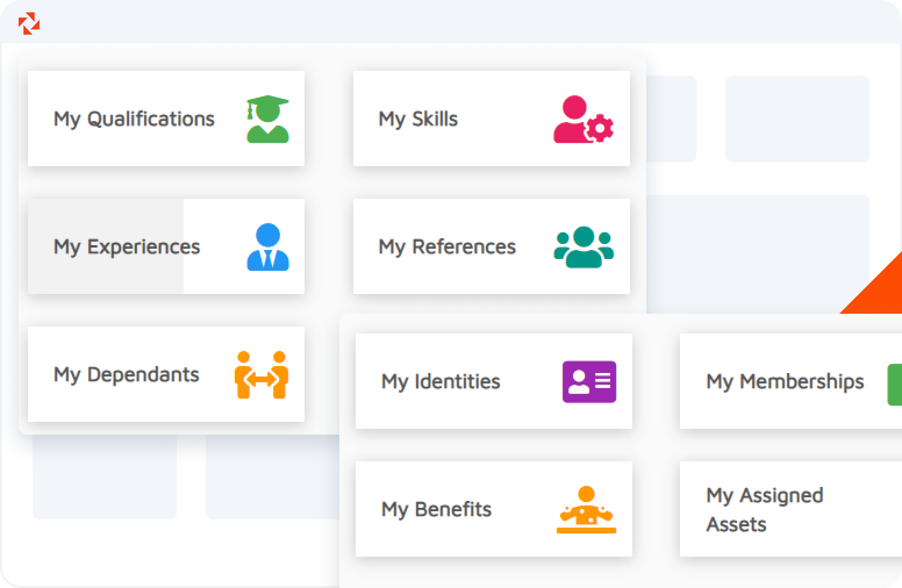
Task: Click the graduation cap icon on My Qualifications
Action: click(x=266, y=119)
